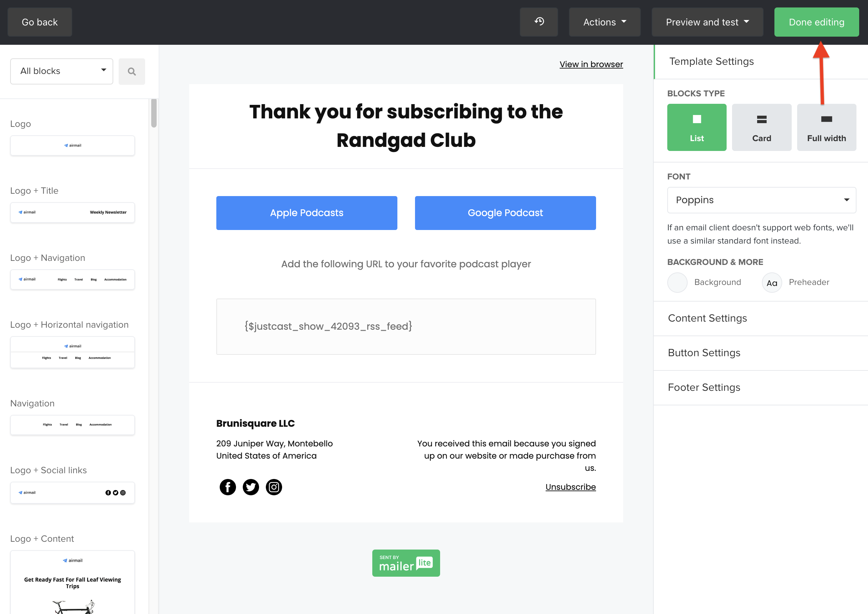Click the history/revisions clock icon
868x614 pixels.
point(539,22)
